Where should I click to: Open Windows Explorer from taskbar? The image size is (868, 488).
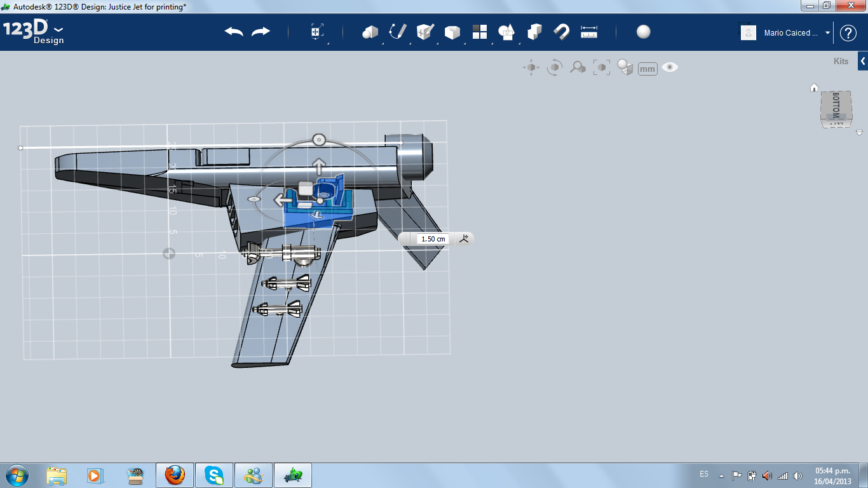[x=57, y=475]
